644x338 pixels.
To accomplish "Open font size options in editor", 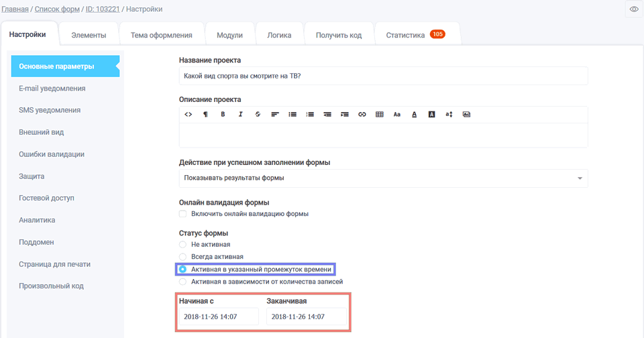I will click(x=449, y=115).
